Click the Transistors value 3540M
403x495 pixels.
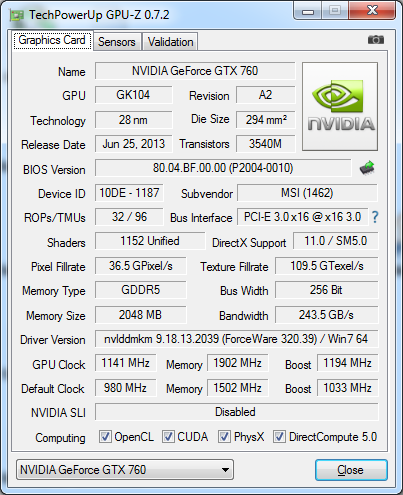266,144
